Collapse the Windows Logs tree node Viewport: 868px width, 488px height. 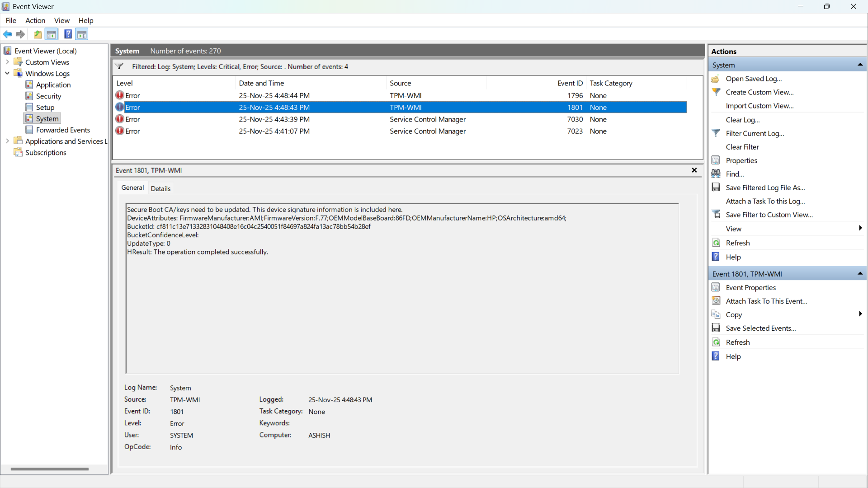pyautogui.click(x=7, y=73)
